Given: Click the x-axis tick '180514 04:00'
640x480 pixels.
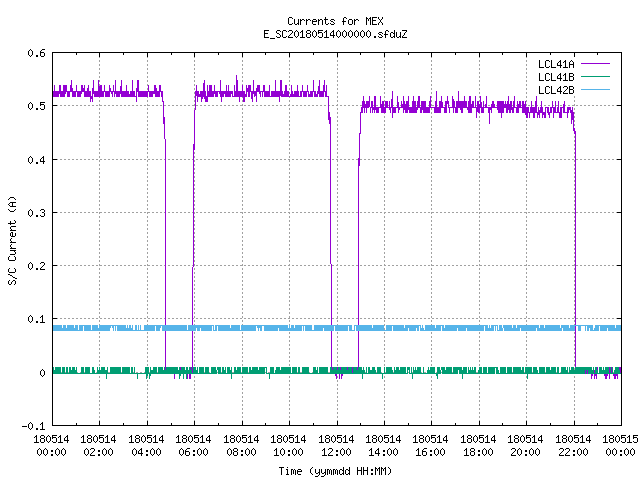Looking at the screenshot, I should click(146, 446).
